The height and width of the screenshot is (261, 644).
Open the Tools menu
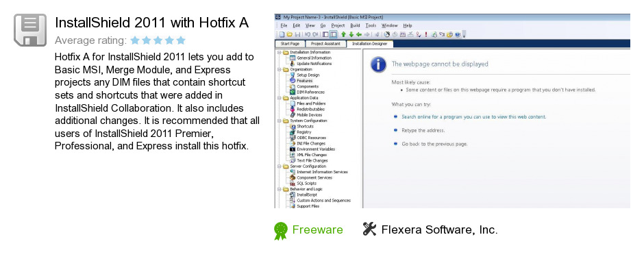click(371, 25)
